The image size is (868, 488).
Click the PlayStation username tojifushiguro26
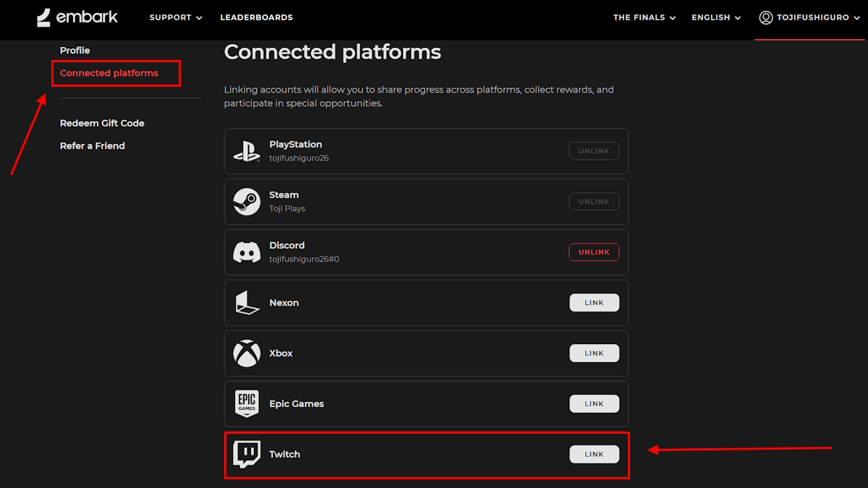pyautogui.click(x=299, y=158)
